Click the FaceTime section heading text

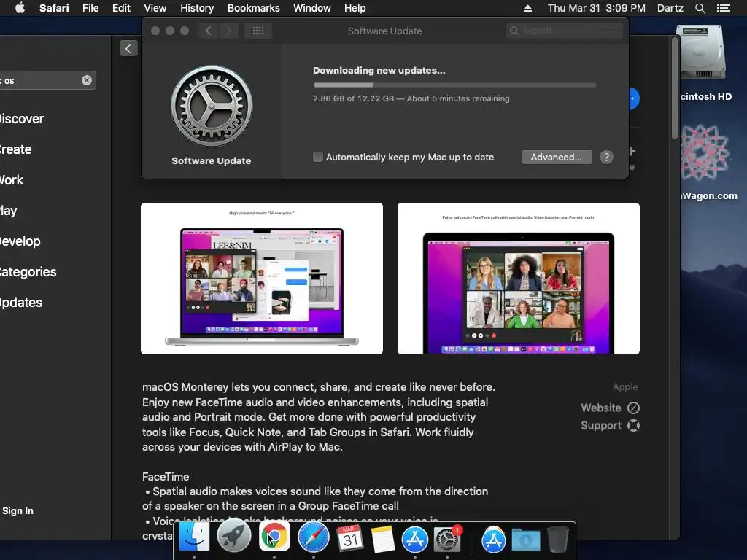(x=166, y=477)
